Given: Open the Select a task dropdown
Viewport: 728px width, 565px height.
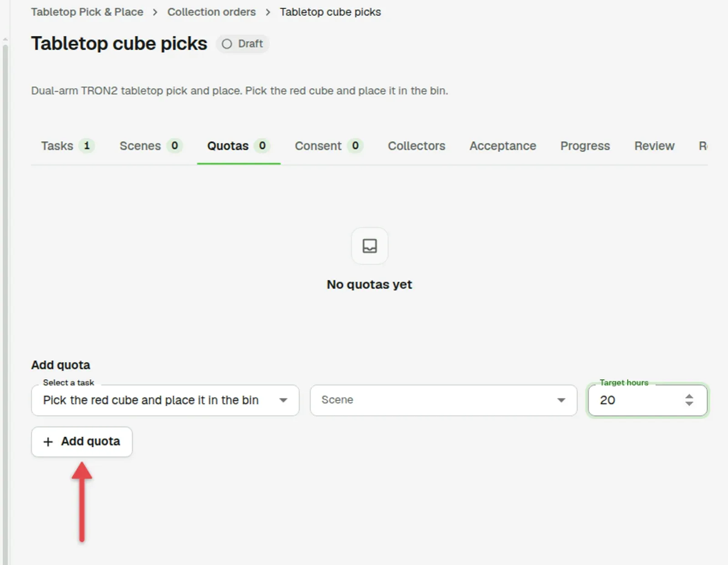Looking at the screenshot, I should click(x=165, y=400).
